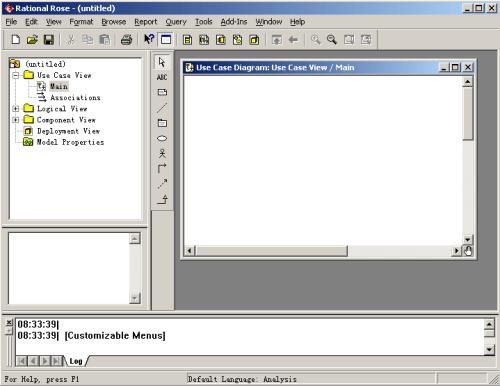Browse Class Diagram toolbar icon
Viewport: 500px width, 386px height.
(187, 40)
